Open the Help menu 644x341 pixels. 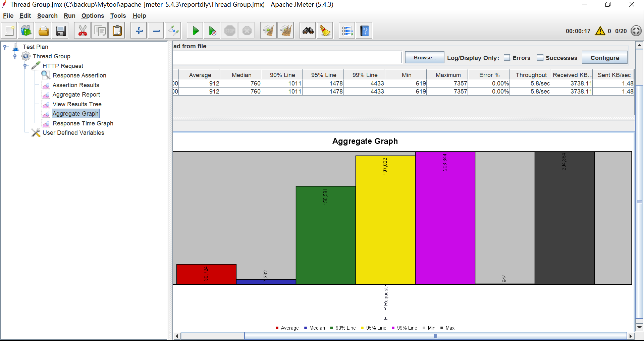[x=139, y=16]
